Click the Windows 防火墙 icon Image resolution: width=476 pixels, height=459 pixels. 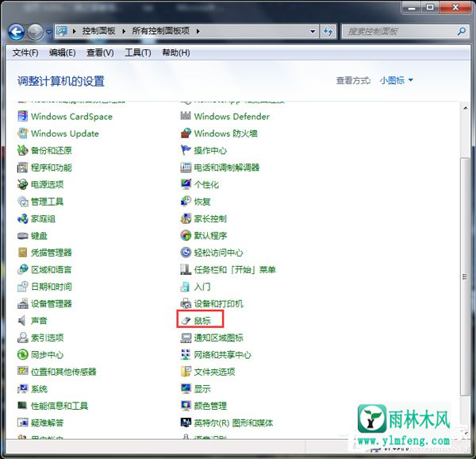[186, 133]
